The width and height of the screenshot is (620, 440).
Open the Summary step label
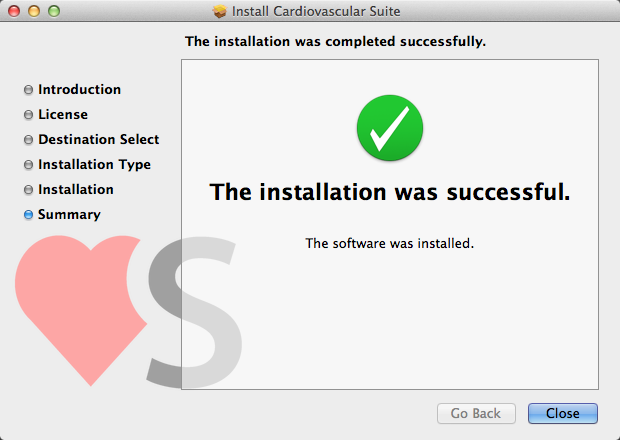pos(69,214)
